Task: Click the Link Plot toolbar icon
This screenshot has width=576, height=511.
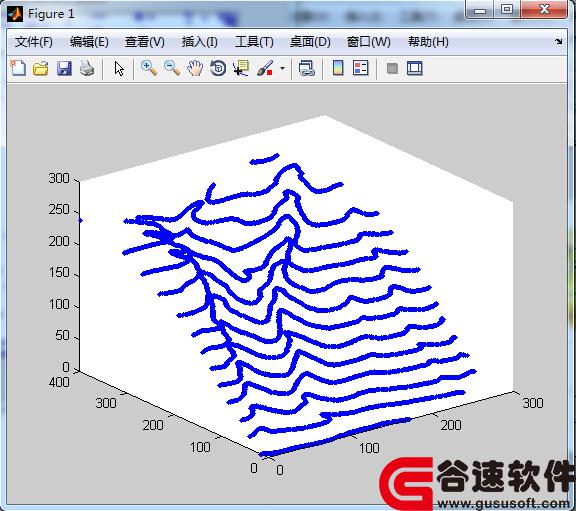Action: (307, 68)
